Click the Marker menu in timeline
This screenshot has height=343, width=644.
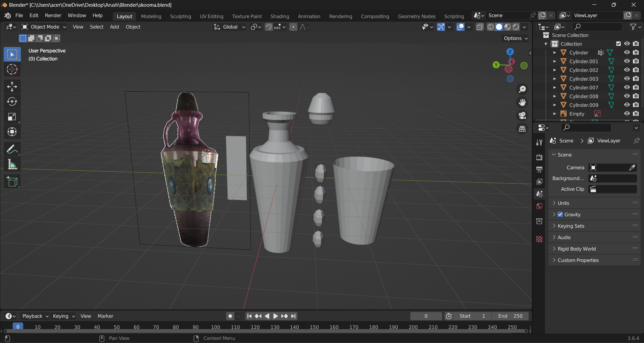pyautogui.click(x=105, y=316)
